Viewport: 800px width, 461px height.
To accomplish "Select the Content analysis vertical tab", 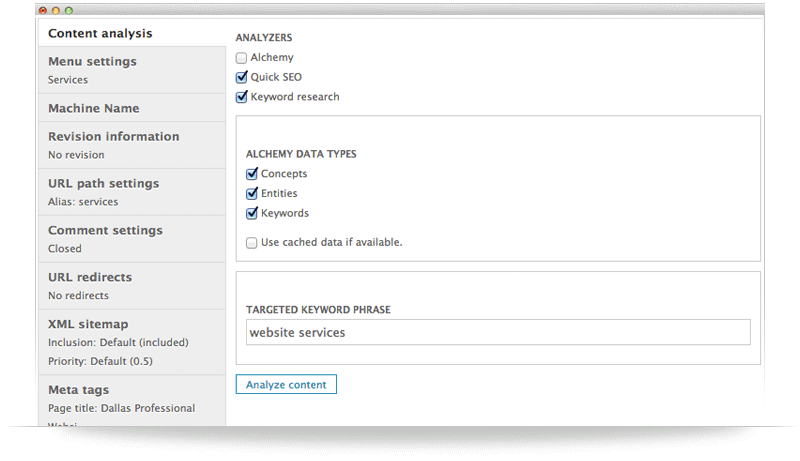I will pyautogui.click(x=132, y=33).
